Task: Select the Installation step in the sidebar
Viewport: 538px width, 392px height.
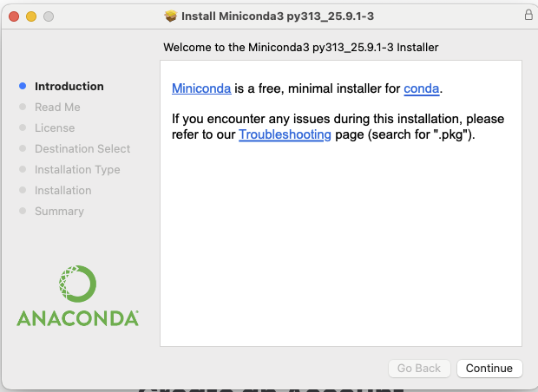Action: coord(62,190)
